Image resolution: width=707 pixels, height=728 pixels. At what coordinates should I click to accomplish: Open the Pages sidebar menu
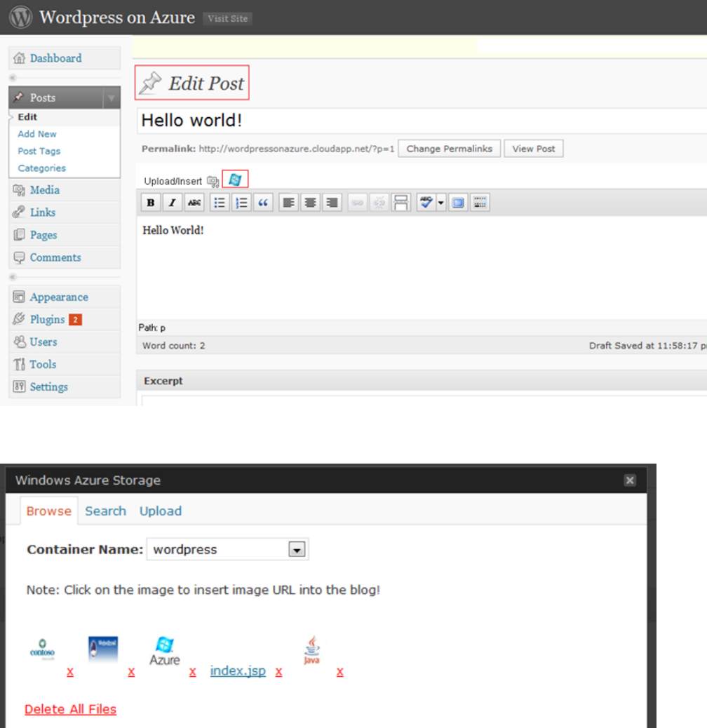[65, 235]
